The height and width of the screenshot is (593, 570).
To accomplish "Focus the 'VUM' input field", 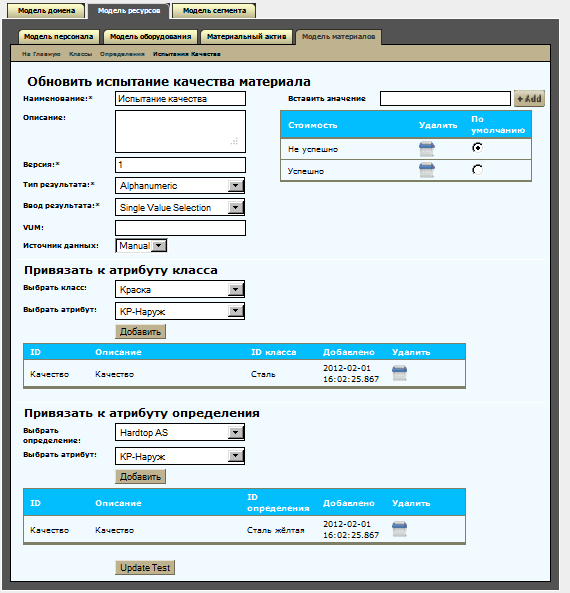I will tap(180, 228).
